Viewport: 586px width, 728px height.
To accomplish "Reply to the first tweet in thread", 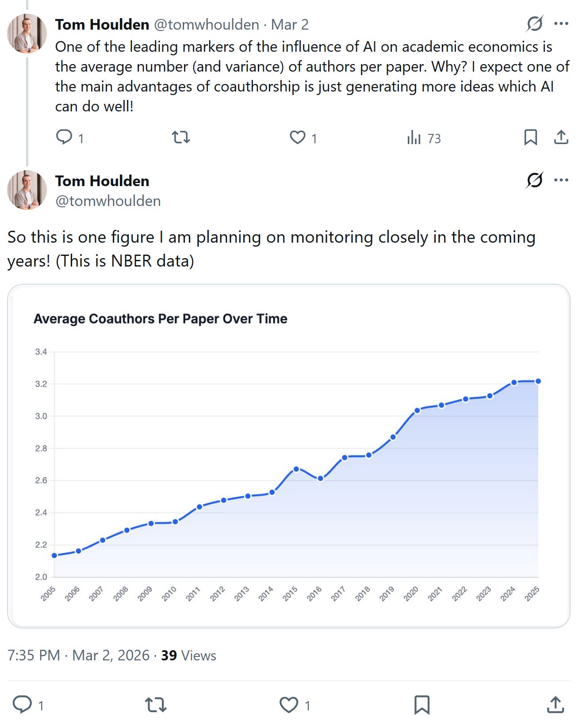I will (65, 137).
